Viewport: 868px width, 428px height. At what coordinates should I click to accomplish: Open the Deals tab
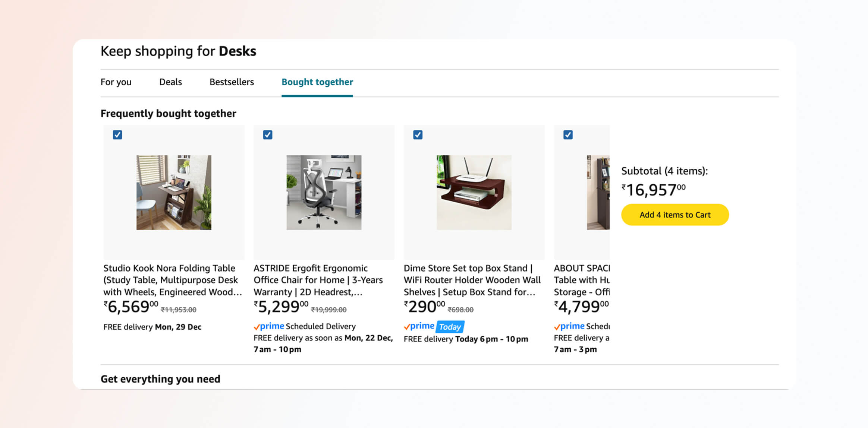point(170,82)
